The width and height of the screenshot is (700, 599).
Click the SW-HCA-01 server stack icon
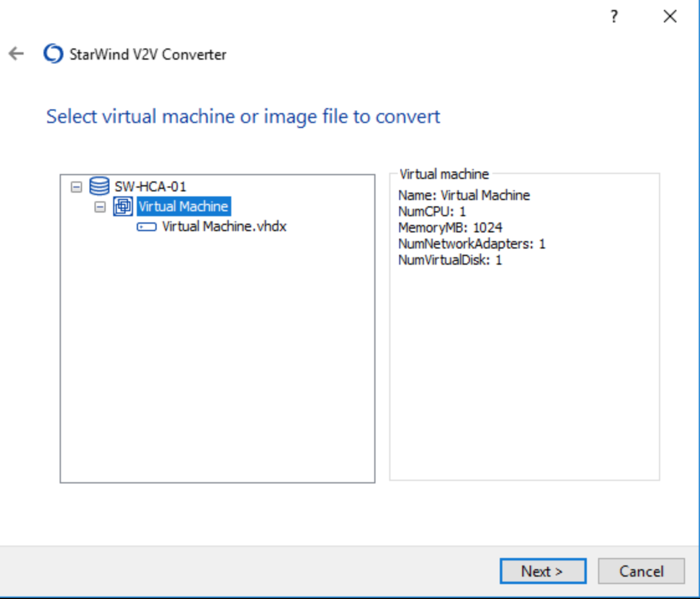pyautogui.click(x=99, y=186)
